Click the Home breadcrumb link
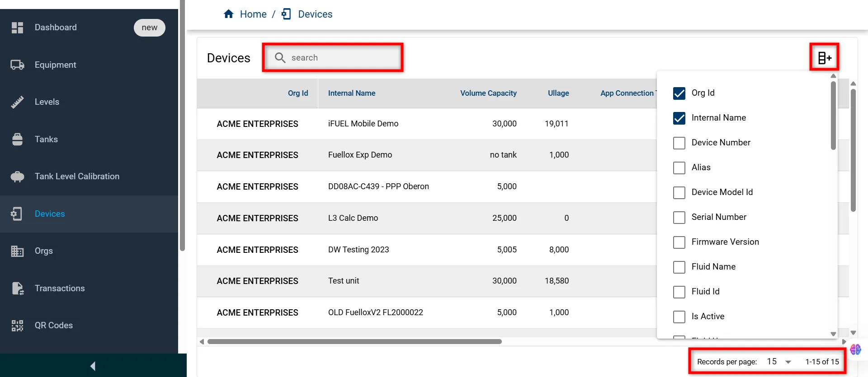This screenshot has height=377, width=868. (x=253, y=14)
